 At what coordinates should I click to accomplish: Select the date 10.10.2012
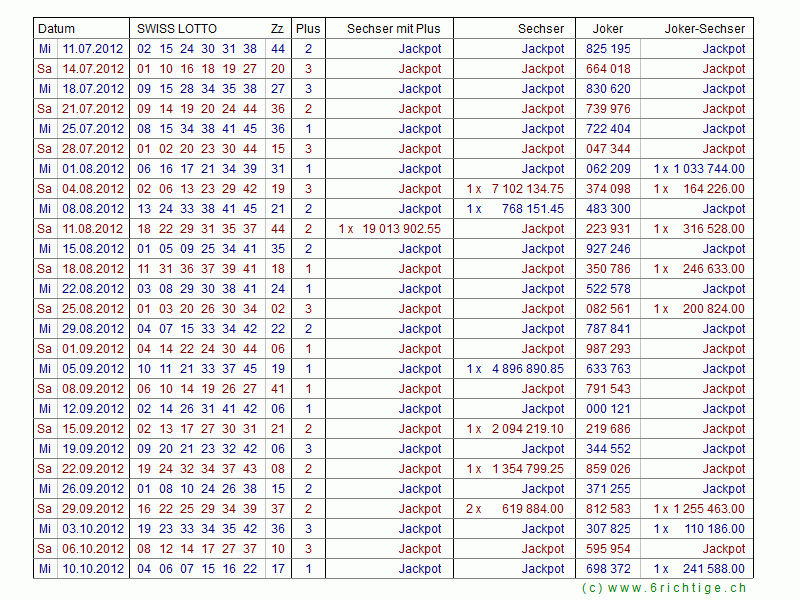point(93,569)
